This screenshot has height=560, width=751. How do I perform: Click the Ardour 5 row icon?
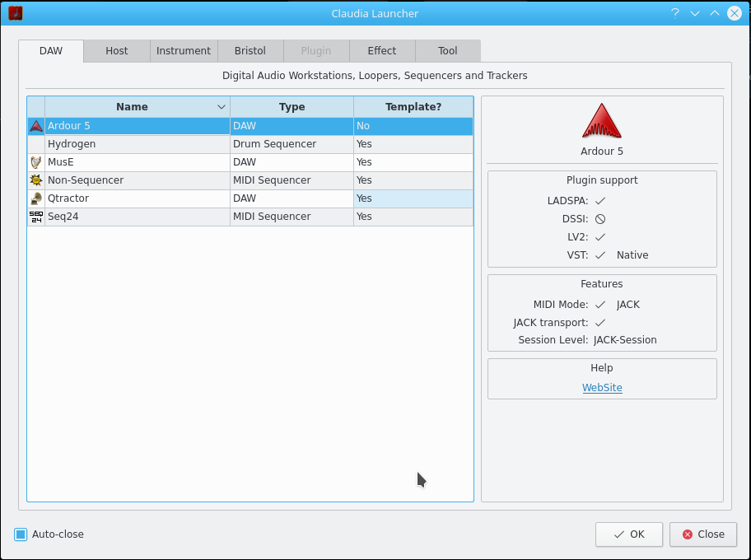(x=36, y=126)
